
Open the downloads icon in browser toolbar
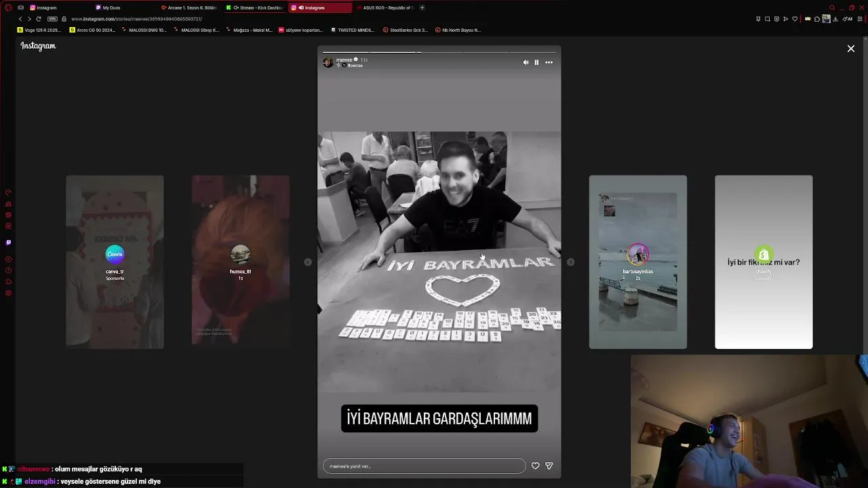coord(835,19)
